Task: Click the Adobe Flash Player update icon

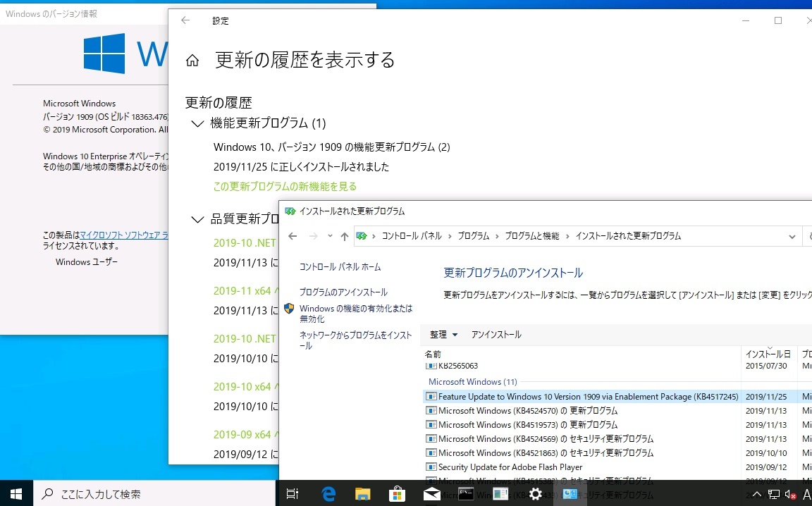Action: [431, 467]
